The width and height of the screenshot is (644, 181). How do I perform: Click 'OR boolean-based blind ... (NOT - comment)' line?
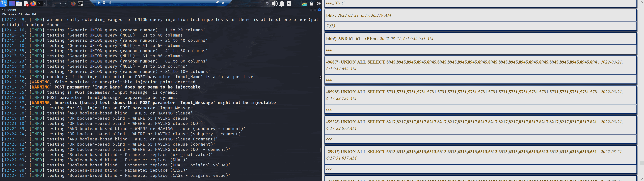116,149
